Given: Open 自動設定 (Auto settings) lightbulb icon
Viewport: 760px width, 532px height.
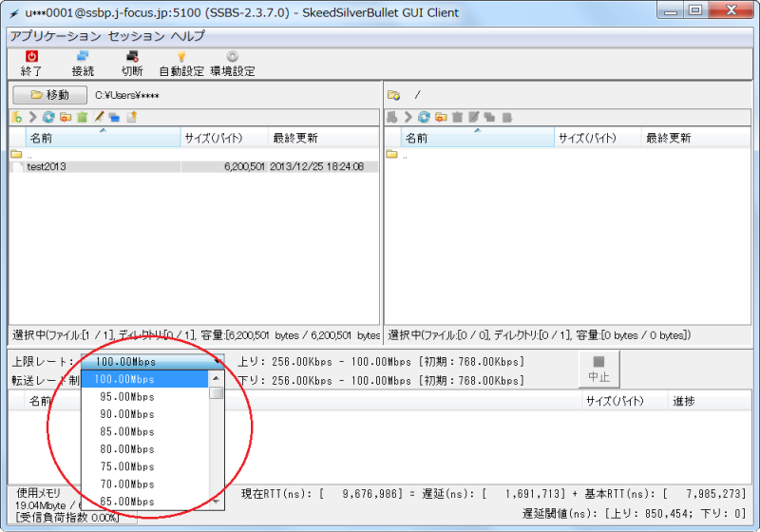Looking at the screenshot, I should (180, 63).
